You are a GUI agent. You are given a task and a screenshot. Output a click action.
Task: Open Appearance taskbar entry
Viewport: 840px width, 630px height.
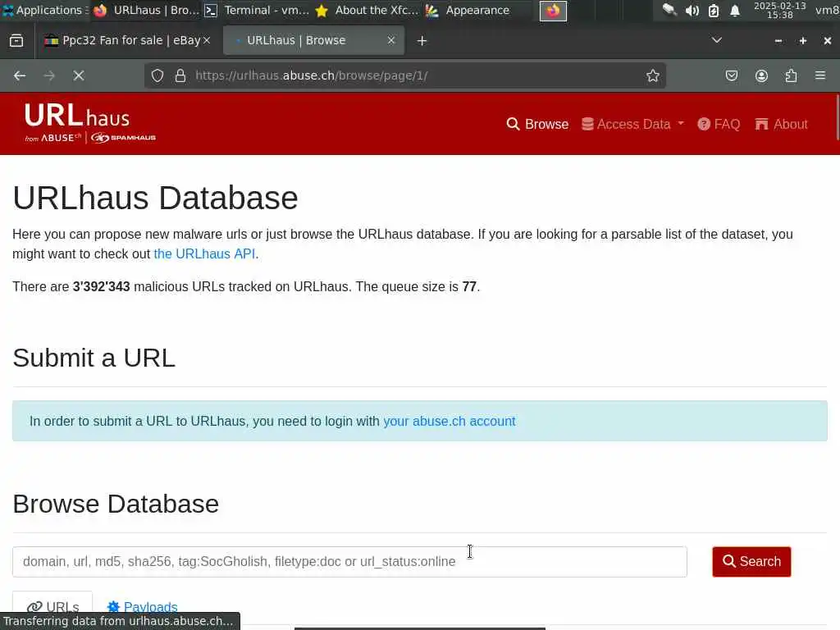click(468, 10)
